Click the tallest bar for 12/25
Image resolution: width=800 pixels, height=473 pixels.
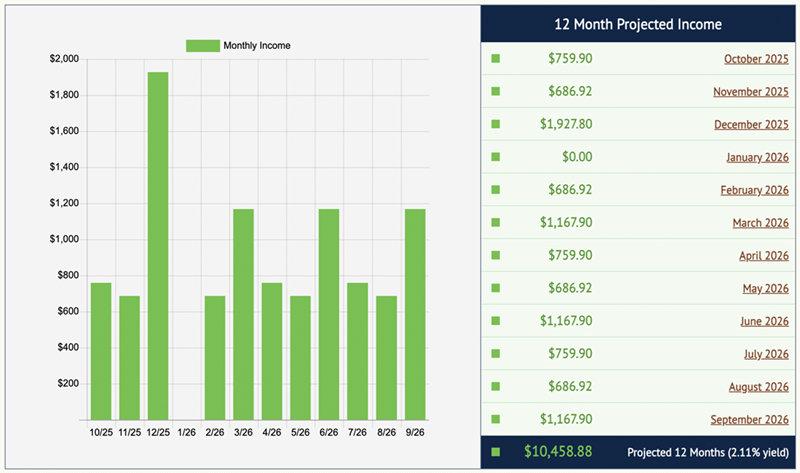tap(158, 245)
